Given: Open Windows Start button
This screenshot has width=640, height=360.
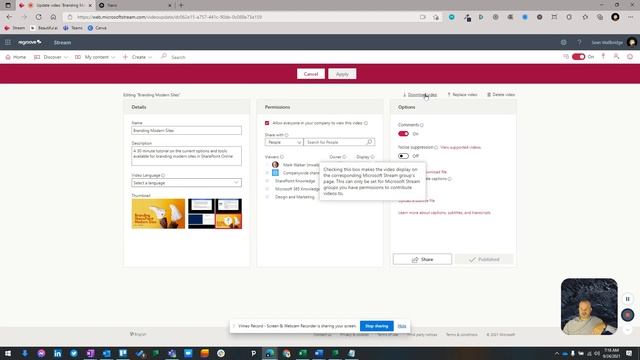Looking at the screenshot, I should [8, 353].
